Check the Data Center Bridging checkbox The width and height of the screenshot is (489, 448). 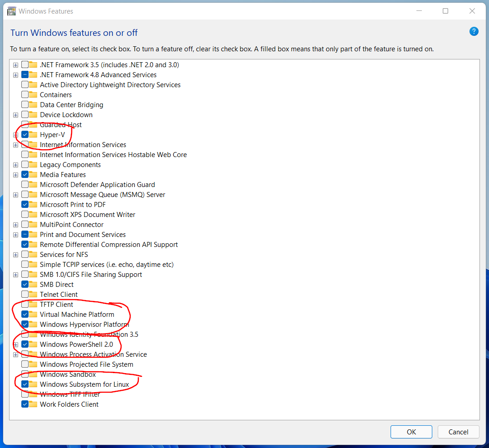tap(25, 104)
